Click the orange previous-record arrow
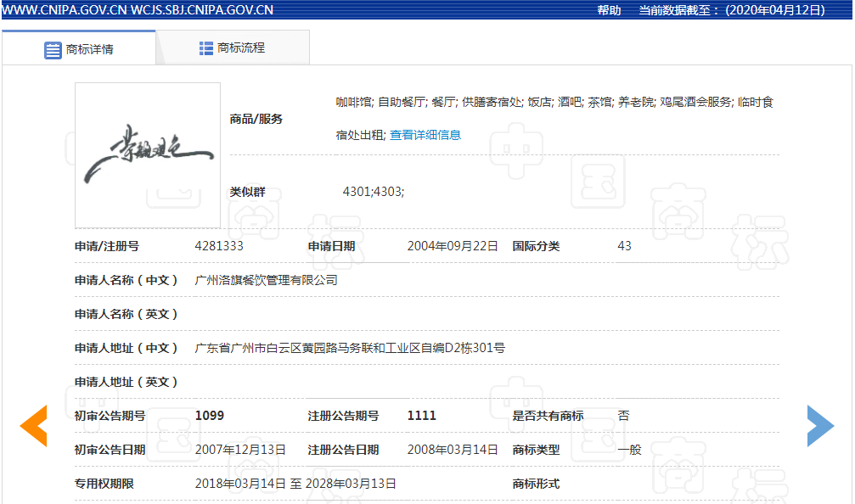 coord(34,426)
